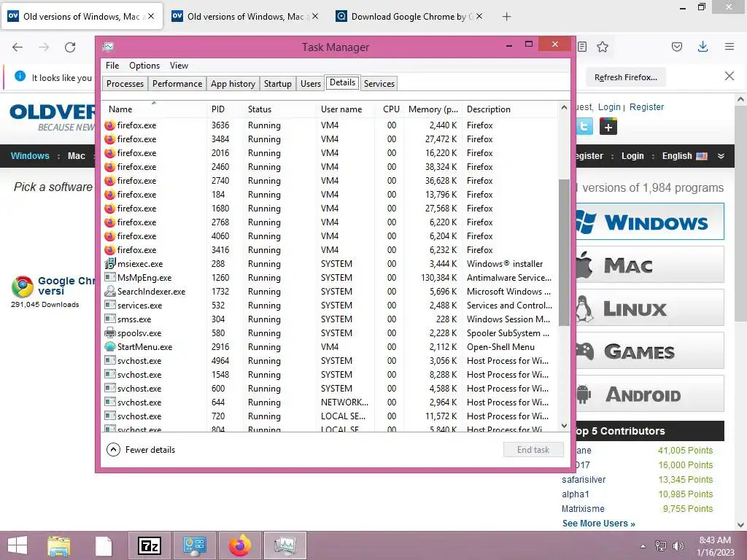
Task: Click the Refresh Firefox button
Action: coord(625,77)
